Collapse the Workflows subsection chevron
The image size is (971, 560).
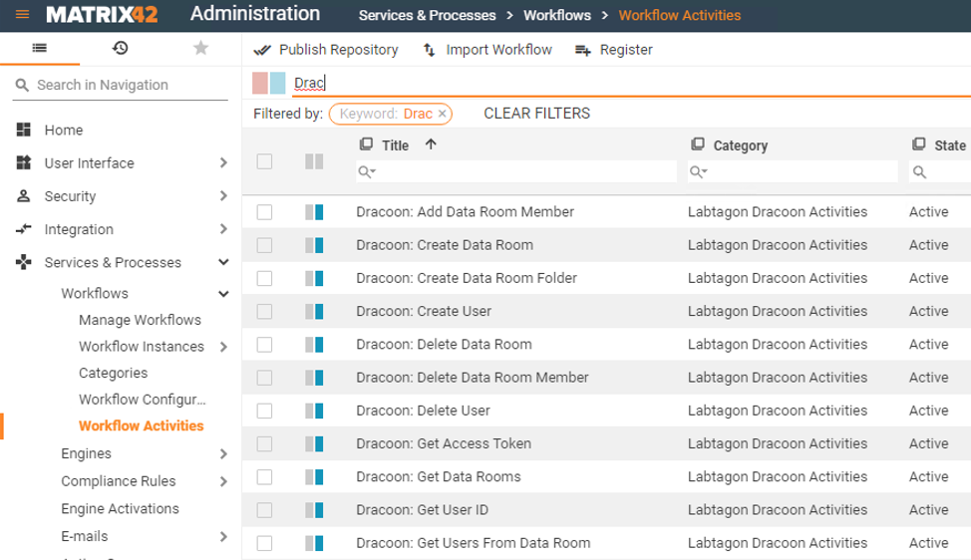pyautogui.click(x=223, y=294)
